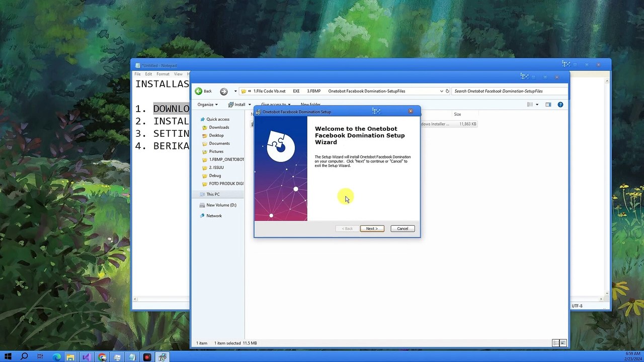Screen dimensions: 644x362
Task: Go forward in File Explorer
Action: click(x=223, y=91)
